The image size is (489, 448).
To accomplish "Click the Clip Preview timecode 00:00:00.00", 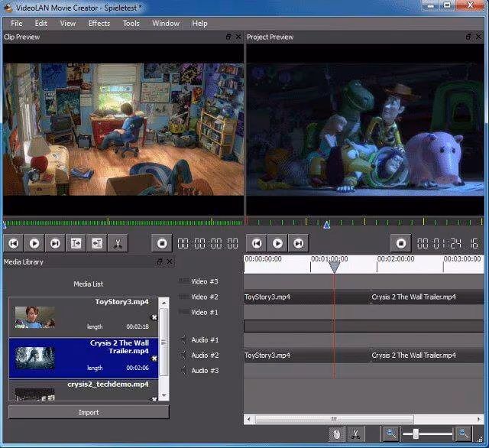I will click(208, 244).
